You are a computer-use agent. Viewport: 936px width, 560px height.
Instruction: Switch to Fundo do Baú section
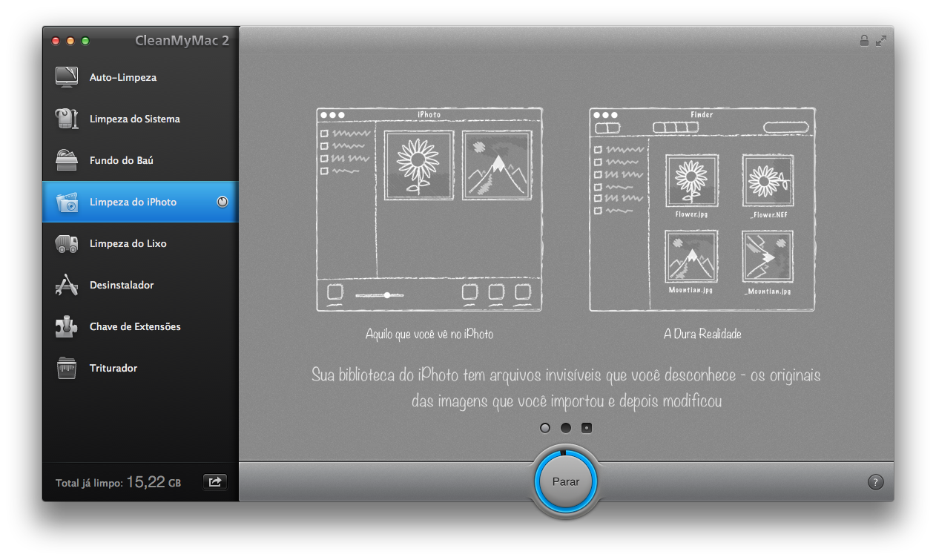pos(140,160)
